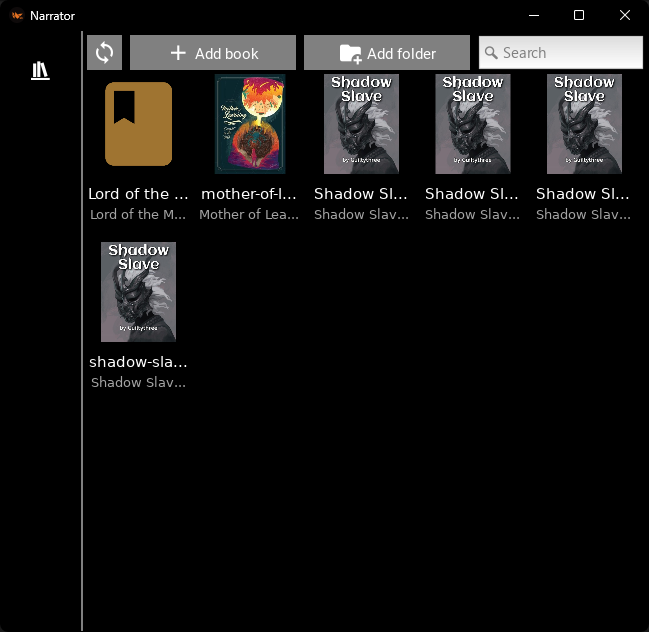
Task: Click the magnifier icon in the search box
Action: 491,53
